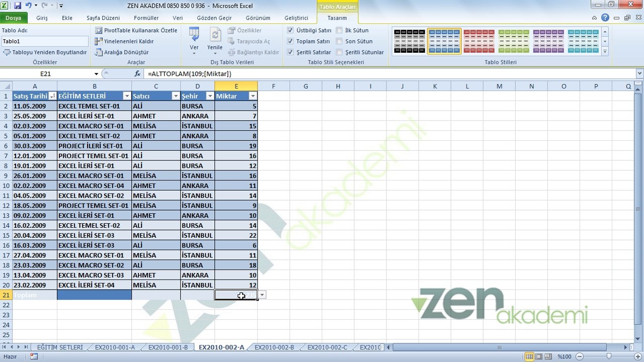Open the Name Box dropdown arrow
The image size is (644, 362).
click(96, 74)
